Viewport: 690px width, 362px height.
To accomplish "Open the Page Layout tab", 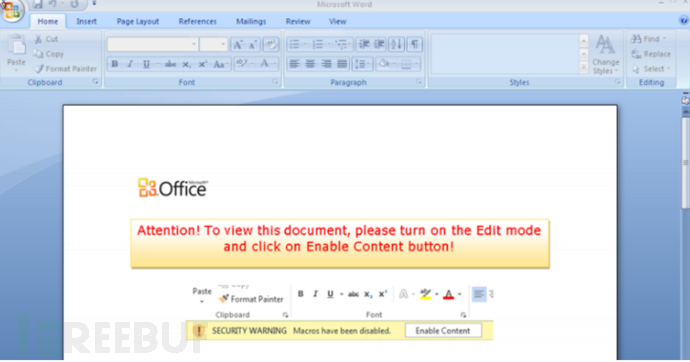I will (138, 22).
